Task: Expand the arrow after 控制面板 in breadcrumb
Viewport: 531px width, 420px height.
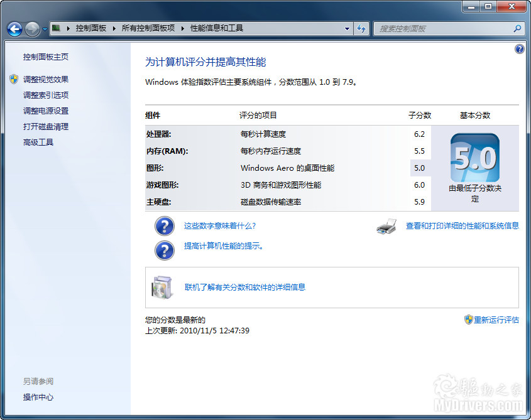Action: [114, 28]
